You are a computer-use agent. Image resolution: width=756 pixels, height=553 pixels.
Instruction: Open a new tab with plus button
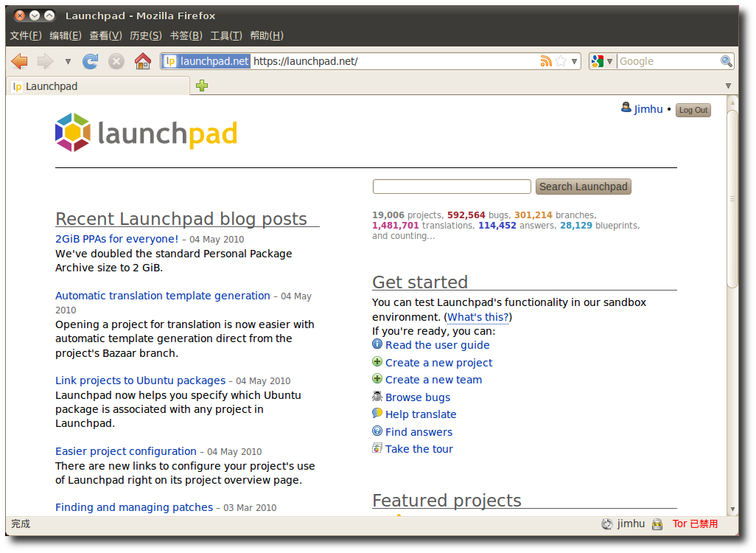pyautogui.click(x=202, y=86)
